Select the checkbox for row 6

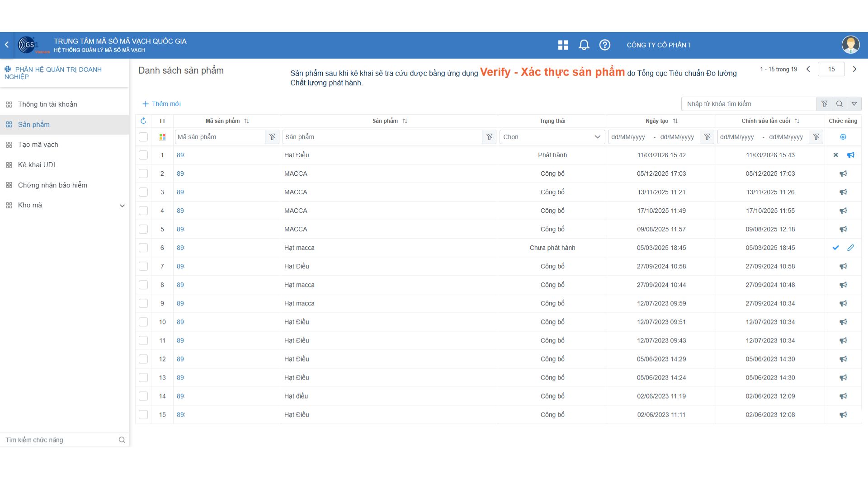click(x=143, y=248)
